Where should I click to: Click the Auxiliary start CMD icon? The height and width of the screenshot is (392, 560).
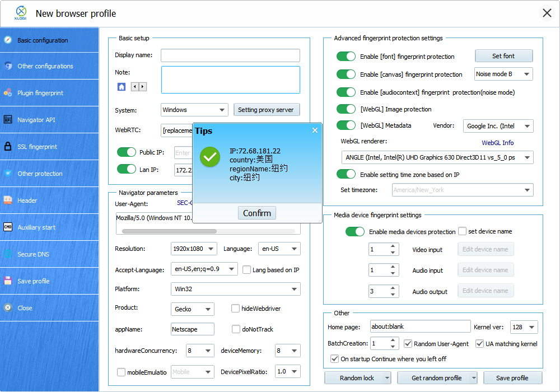point(8,227)
